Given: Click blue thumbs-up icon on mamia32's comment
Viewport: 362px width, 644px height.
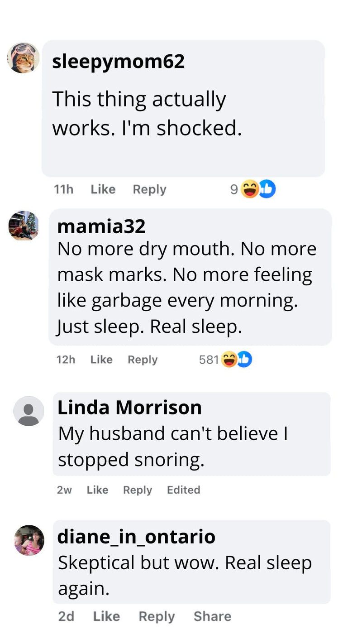Looking at the screenshot, I should pyautogui.click(x=244, y=360).
